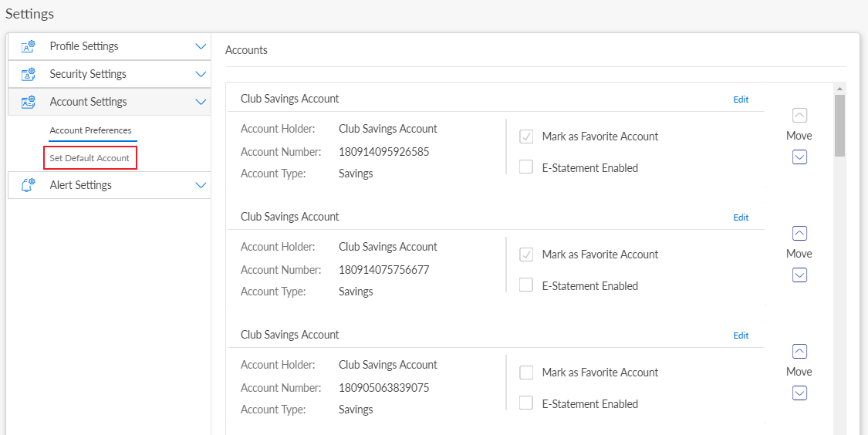Viewport: 868px width, 435px height.
Task: Expand the Security Settings chevron
Action: tap(201, 74)
